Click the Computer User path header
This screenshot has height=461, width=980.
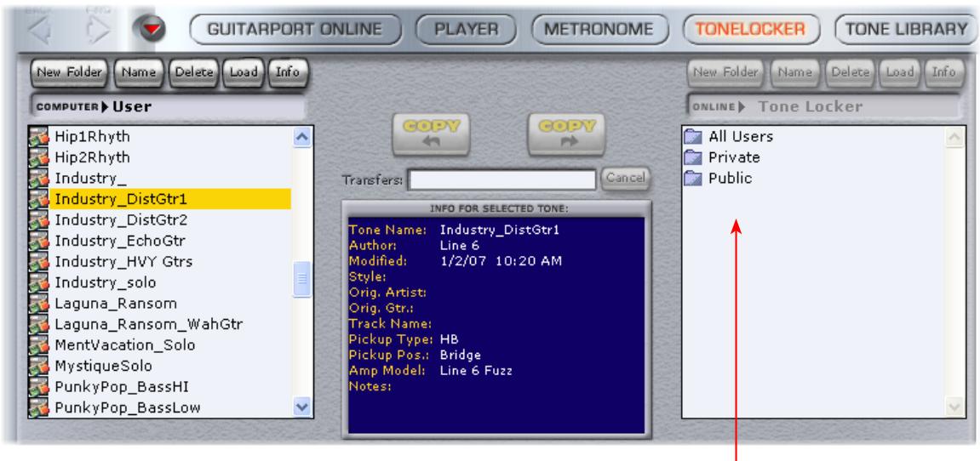168,106
